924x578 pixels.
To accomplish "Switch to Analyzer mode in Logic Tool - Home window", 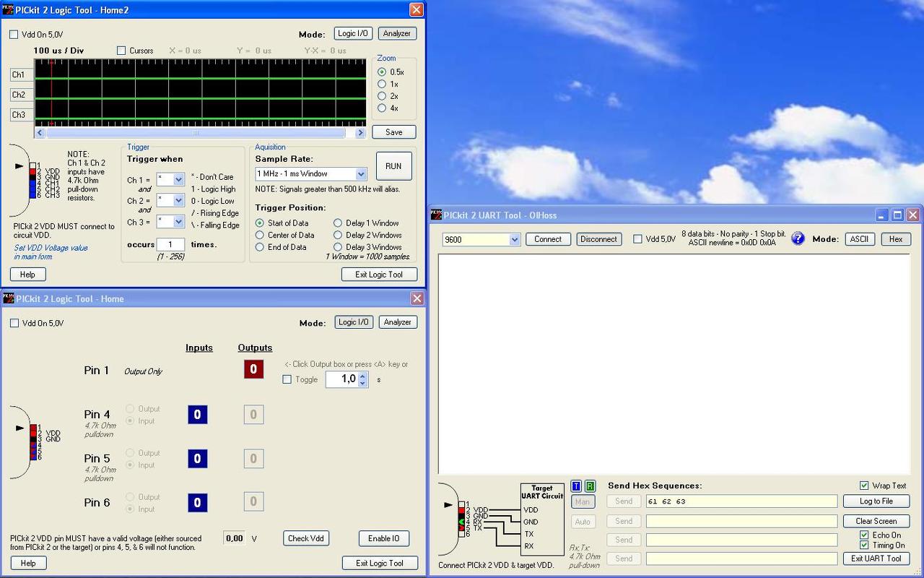I will tap(398, 322).
